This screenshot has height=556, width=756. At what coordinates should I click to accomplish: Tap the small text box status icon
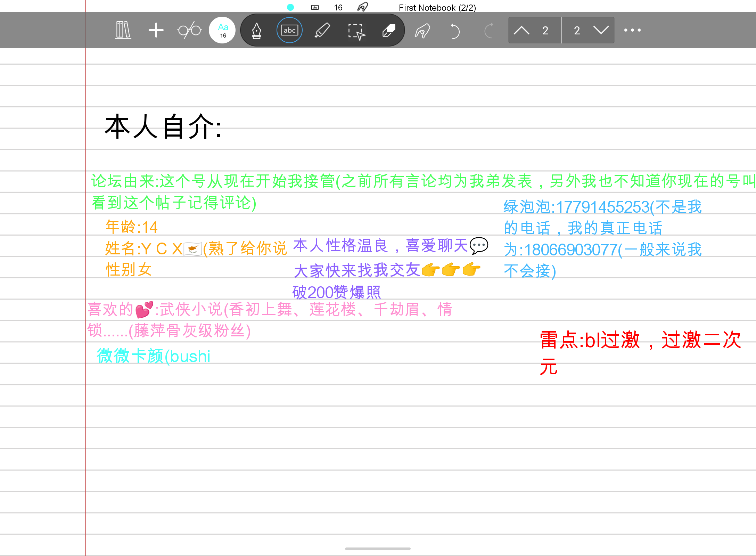coord(315,7)
